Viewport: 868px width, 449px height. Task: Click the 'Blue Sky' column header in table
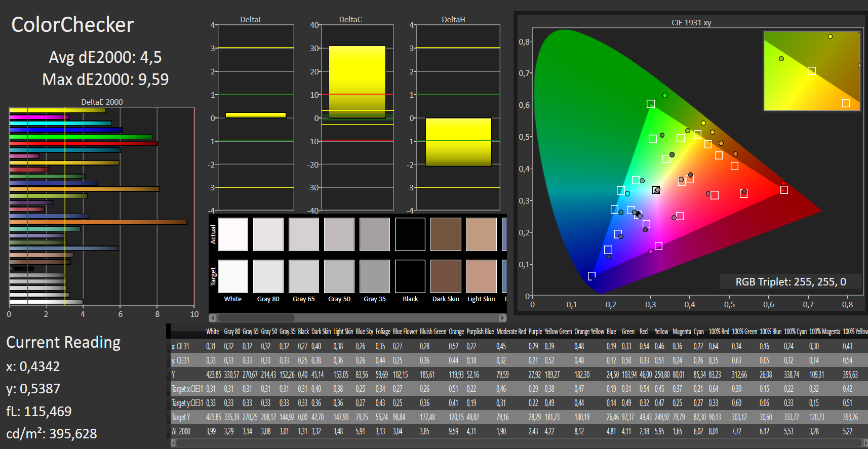coord(364,332)
